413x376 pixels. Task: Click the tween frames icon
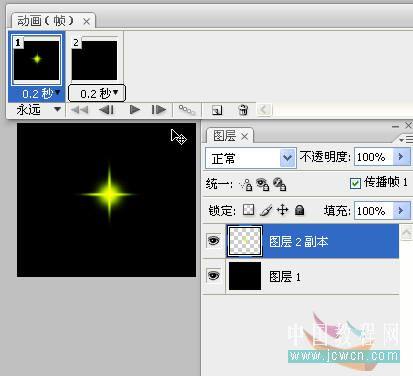pos(187,110)
